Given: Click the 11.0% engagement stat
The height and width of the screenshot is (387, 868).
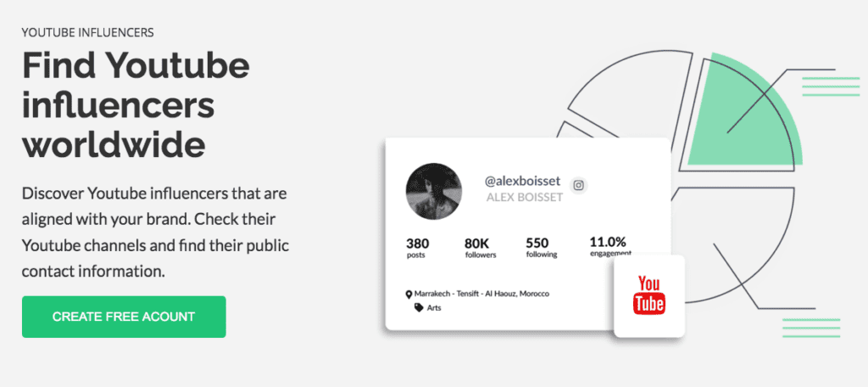Looking at the screenshot, I should click(x=608, y=245).
